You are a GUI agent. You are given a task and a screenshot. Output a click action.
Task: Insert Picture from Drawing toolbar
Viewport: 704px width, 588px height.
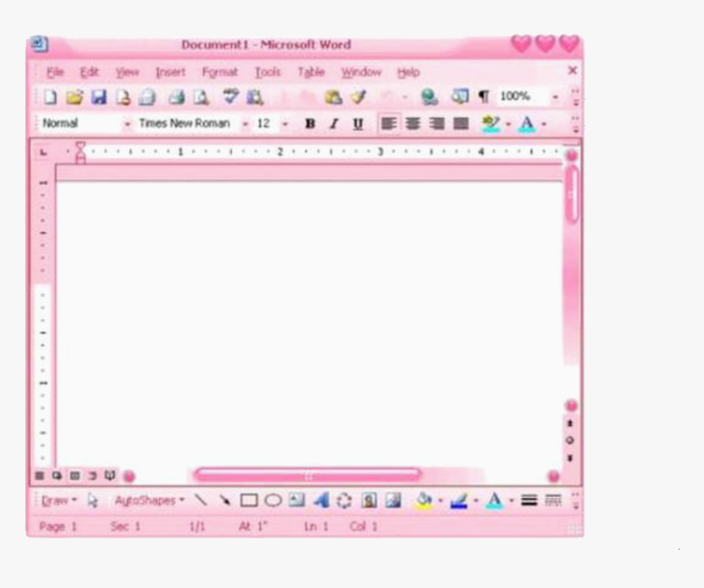click(393, 500)
